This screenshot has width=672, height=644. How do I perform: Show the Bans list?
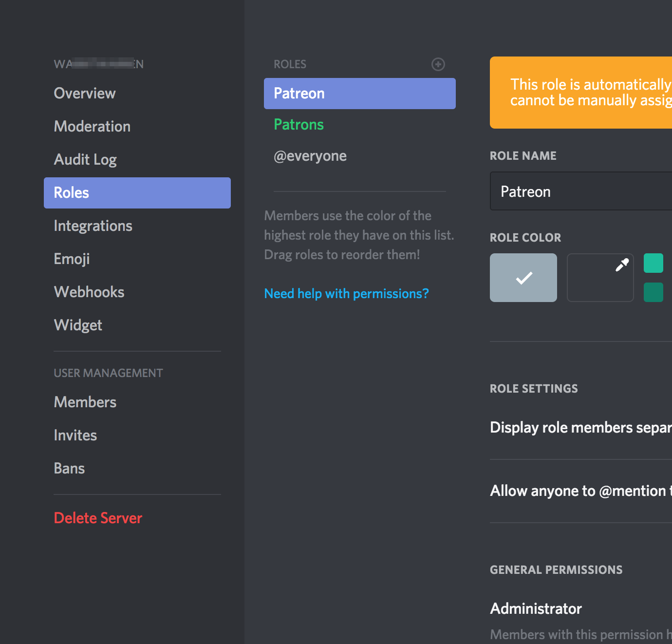coord(69,469)
